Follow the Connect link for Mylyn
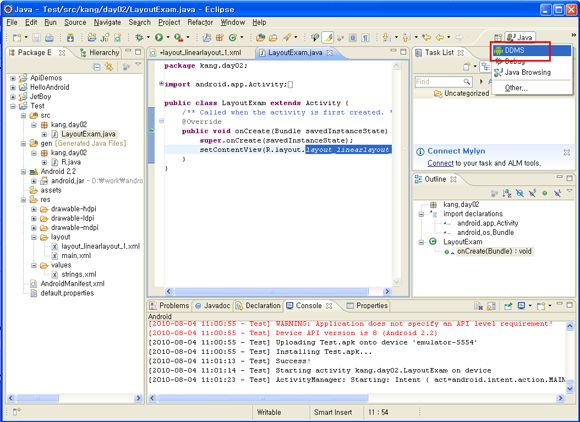 (x=440, y=163)
